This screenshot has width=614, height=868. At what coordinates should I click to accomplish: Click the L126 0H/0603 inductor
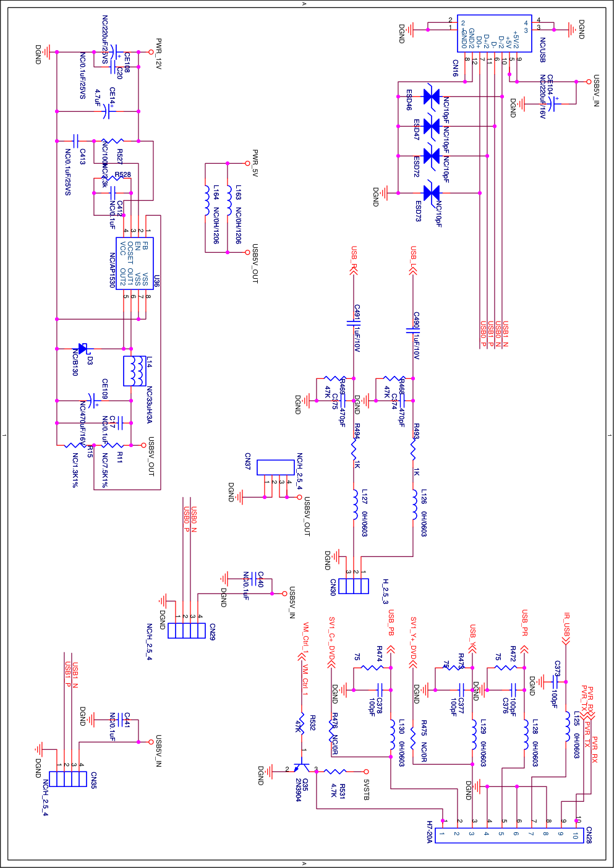(x=414, y=505)
